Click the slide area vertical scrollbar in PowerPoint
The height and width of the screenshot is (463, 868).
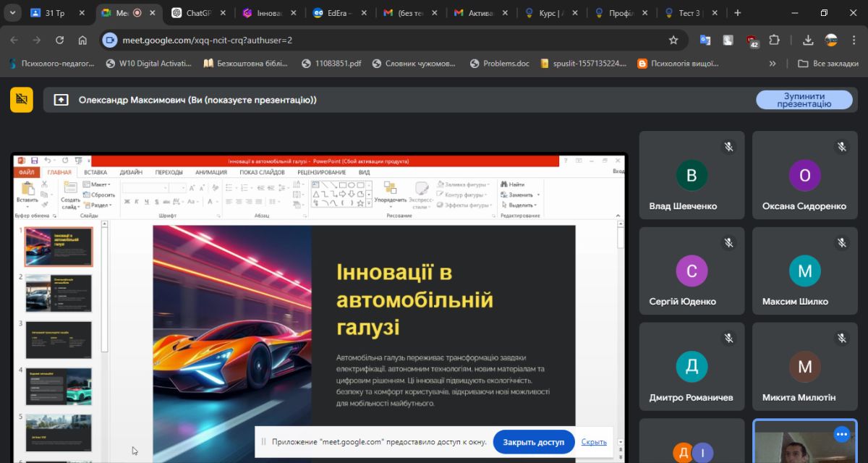point(620,326)
